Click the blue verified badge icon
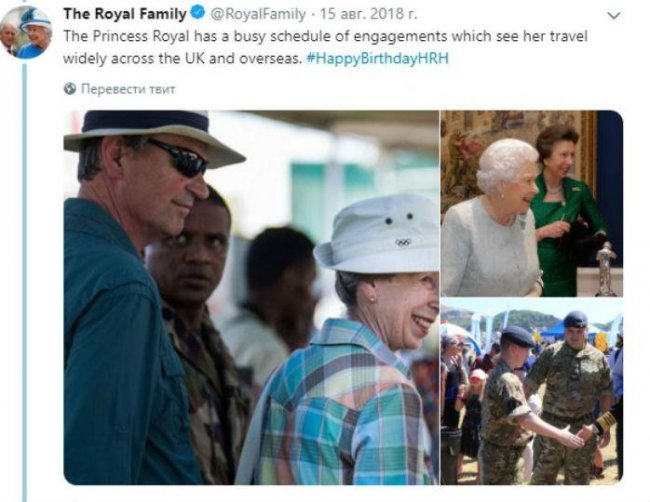The image size is (650, 502). [198, 14]
